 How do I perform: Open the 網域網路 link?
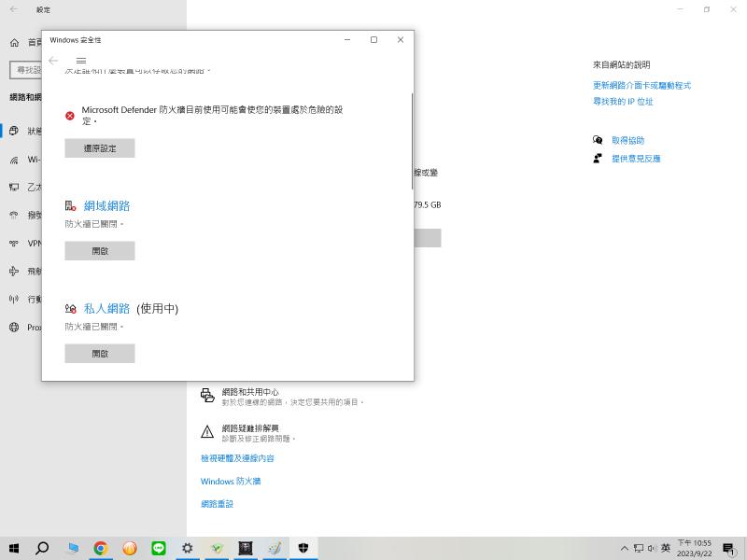click(106, 205)
